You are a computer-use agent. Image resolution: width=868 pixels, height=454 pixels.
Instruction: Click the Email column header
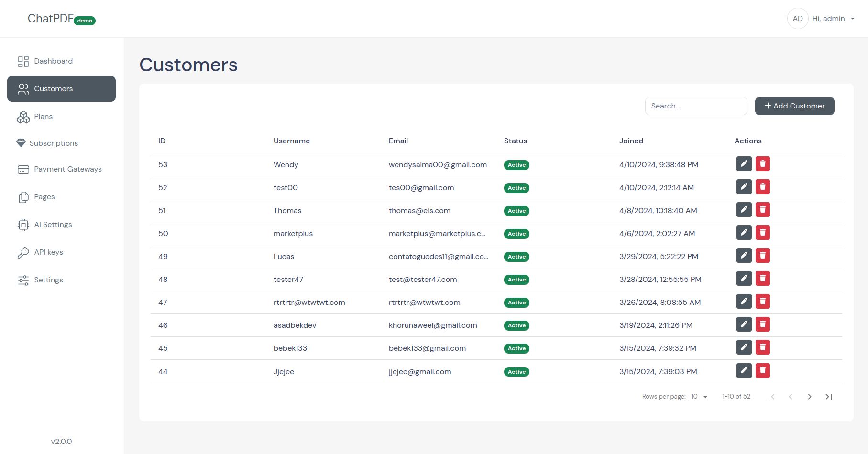point(398,141)
